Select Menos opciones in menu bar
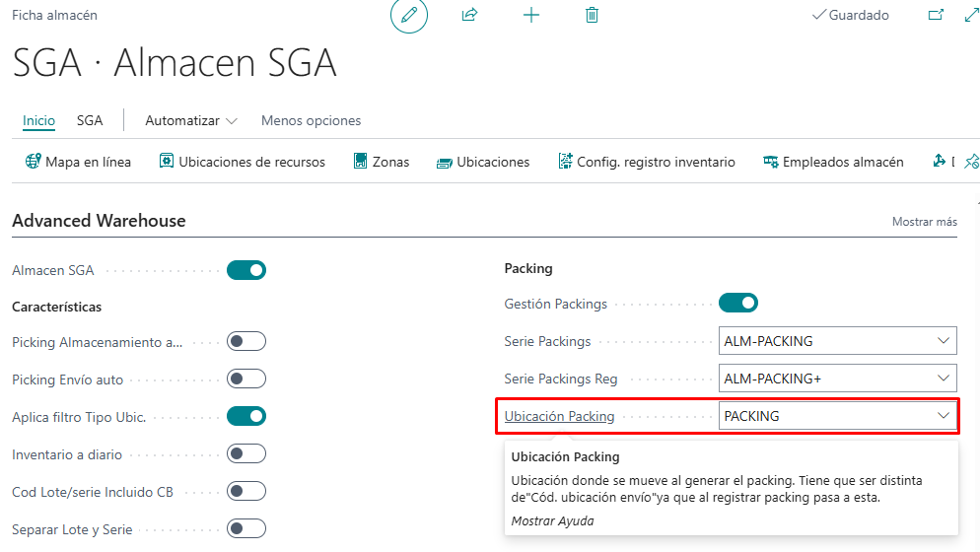This screenshot has height=552, width=980. 311,120
